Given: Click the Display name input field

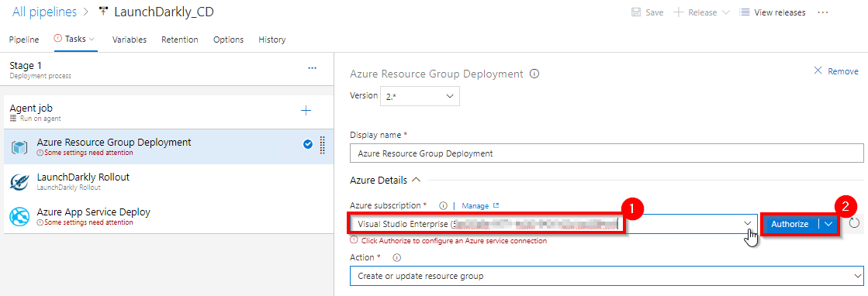Looking at the screenshot, I should coord(607,153).
